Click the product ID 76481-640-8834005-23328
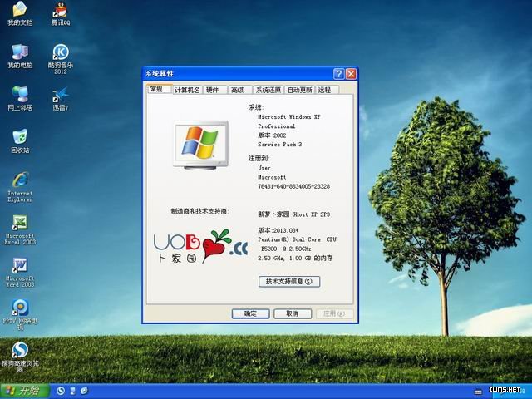 point(293,186)
